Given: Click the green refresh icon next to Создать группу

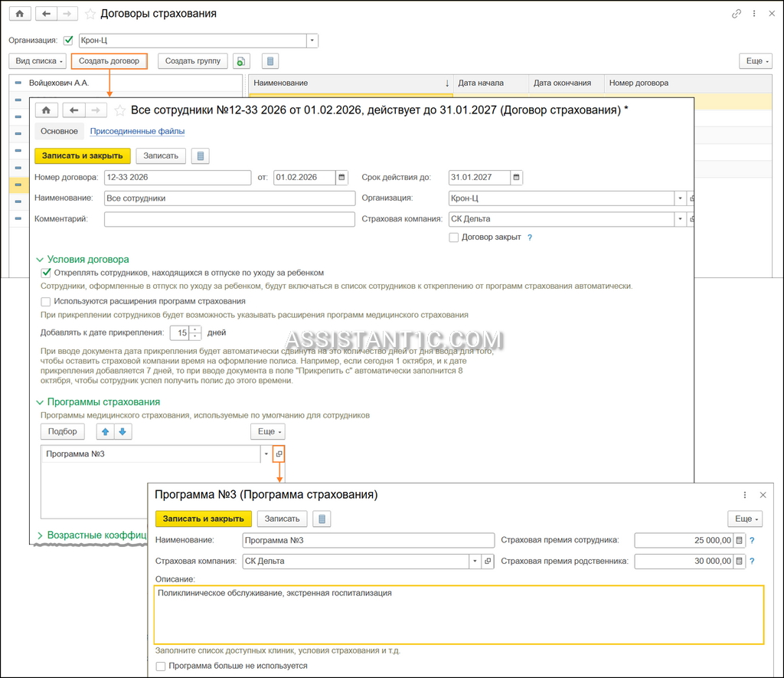Looking at the screenshot, I should coord(241,61).
